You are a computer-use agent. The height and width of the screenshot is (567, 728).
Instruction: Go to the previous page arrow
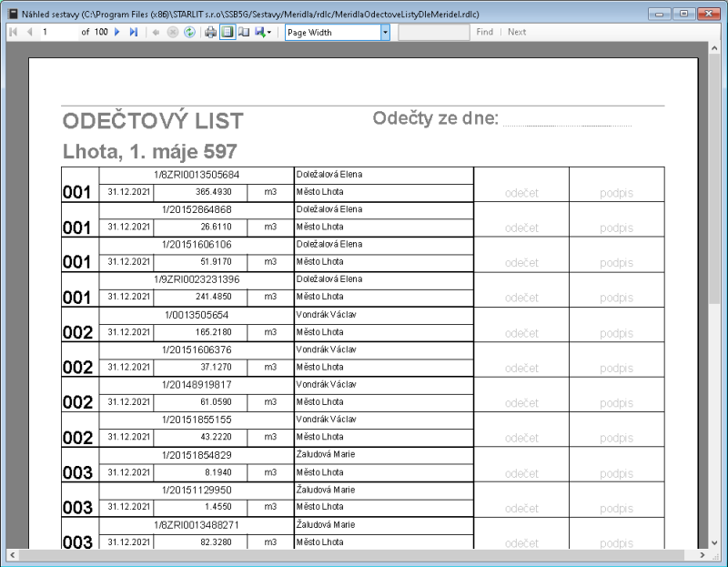(31, 31)
